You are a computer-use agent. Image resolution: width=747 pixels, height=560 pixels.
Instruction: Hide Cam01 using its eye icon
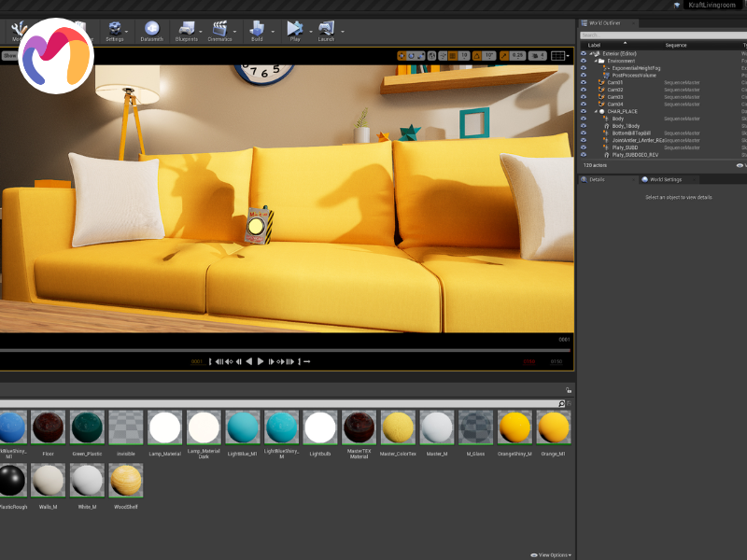coord(584,83)
